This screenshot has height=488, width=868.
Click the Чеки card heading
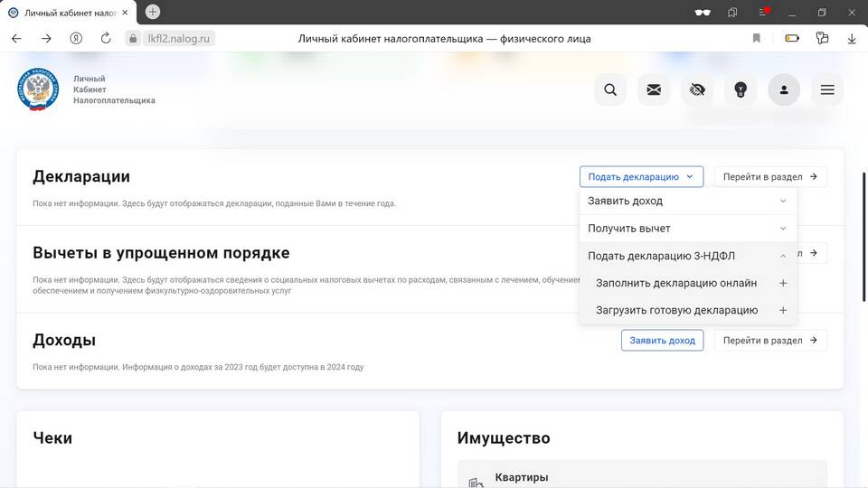click(52, 437)
